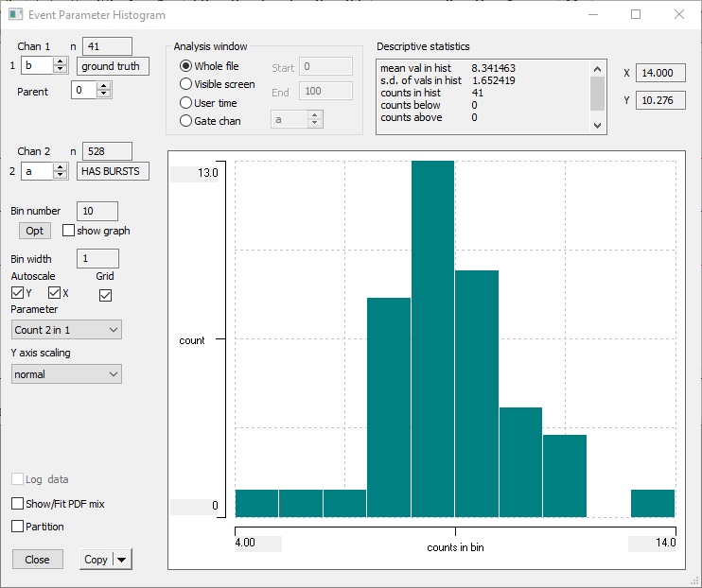
Task: Click the Descriptive statistics scrollbar thumb
Action: 597,94
